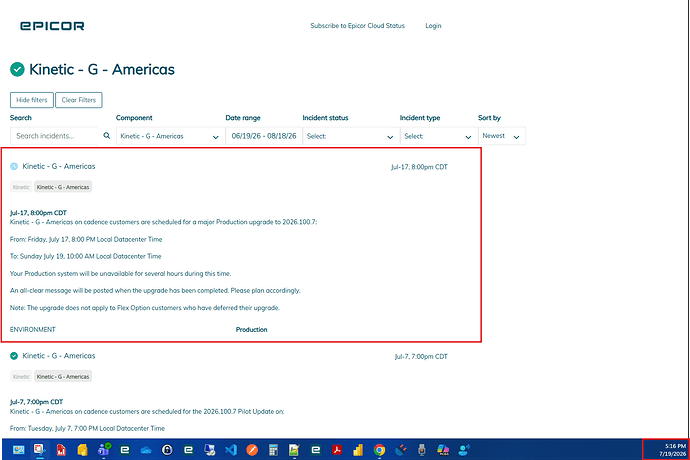Open the Calculator taskbar icon
The image size is (690, 460).
(x=273, y=450)
